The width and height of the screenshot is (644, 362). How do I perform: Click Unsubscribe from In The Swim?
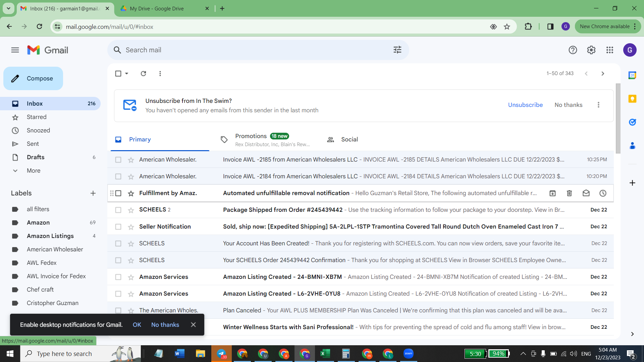tap(525, 105)
